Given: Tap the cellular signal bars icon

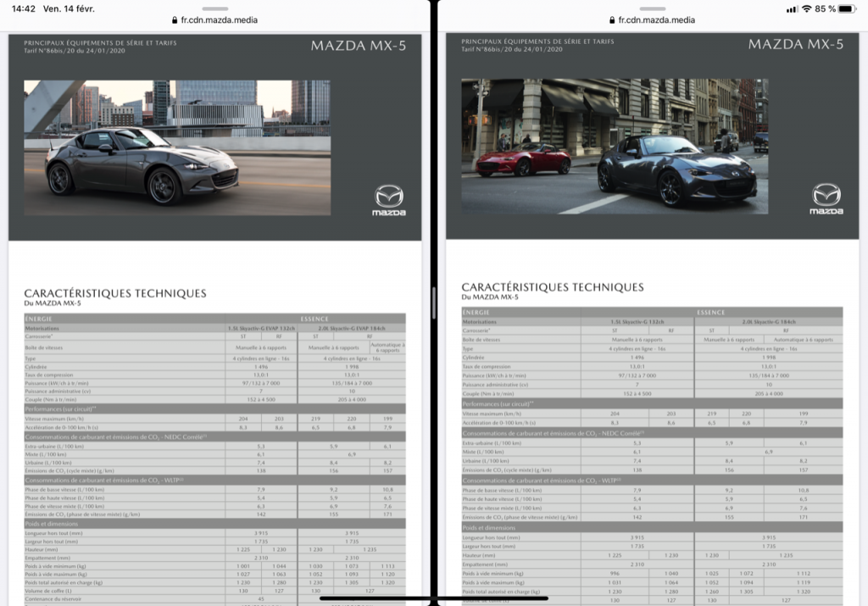Looking at the screenshot, I should [793, 8].
